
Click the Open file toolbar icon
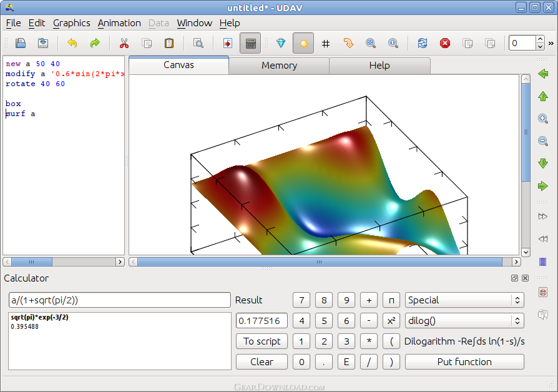click(x=21, y=44)
